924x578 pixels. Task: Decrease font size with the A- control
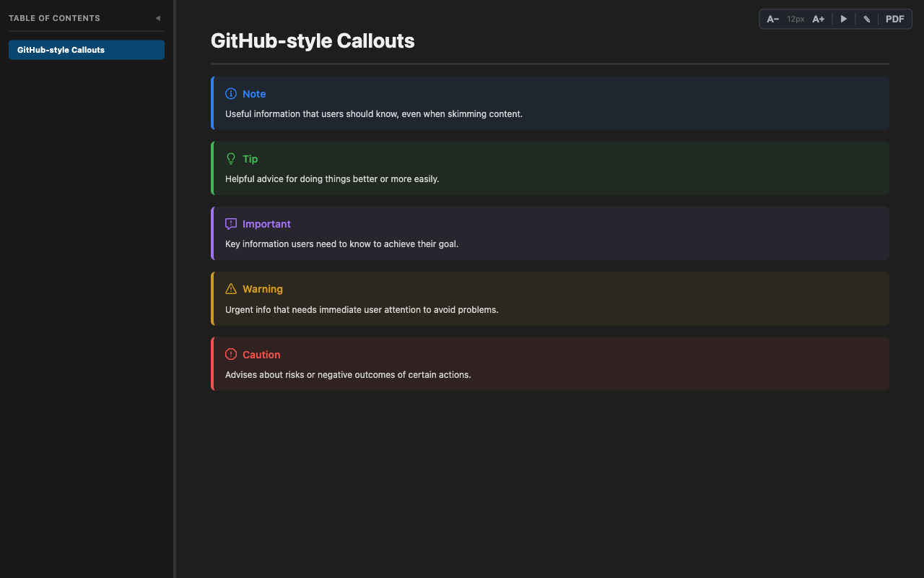pyautogui.click(x=772, y=19)
